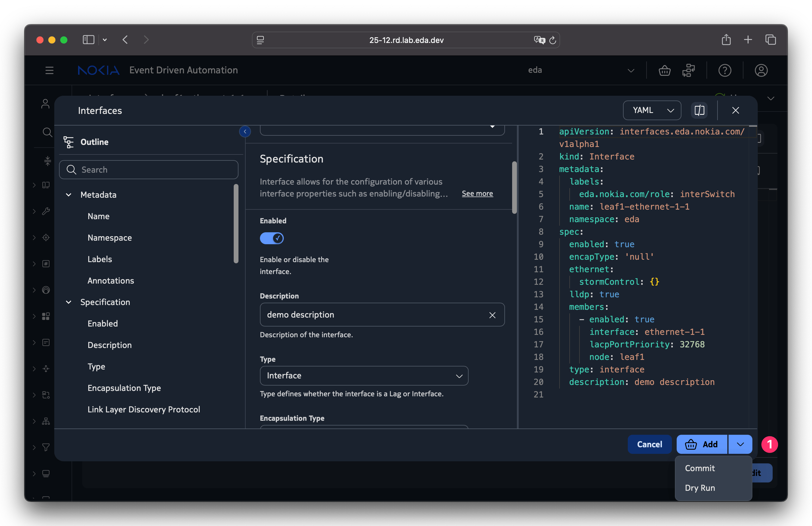Open the help question mark icon
The height and width of the screenshot is (526, 812).
[724, 70]
